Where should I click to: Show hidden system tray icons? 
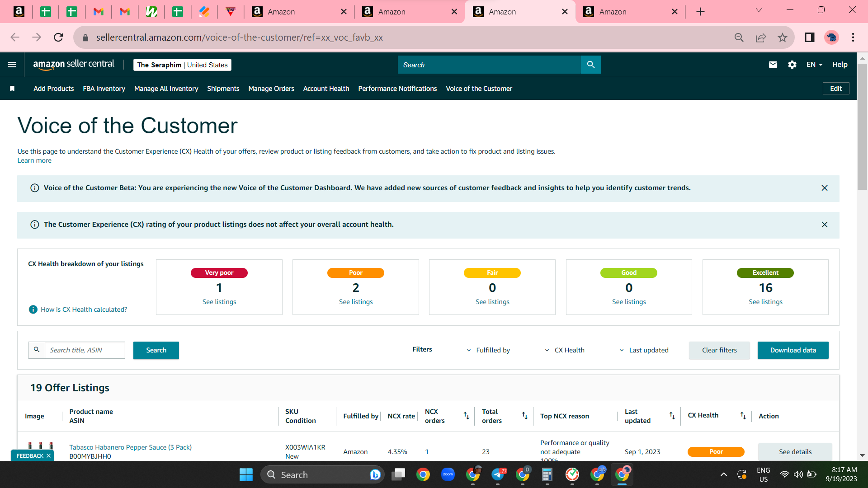pyautogui.click(x=724, y=474)
